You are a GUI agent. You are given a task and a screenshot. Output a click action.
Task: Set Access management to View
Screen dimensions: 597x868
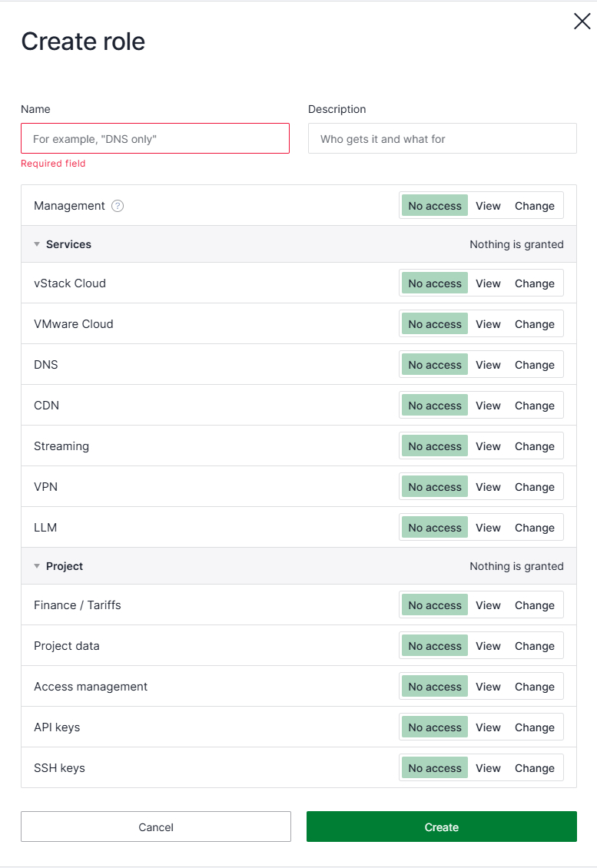488,687
